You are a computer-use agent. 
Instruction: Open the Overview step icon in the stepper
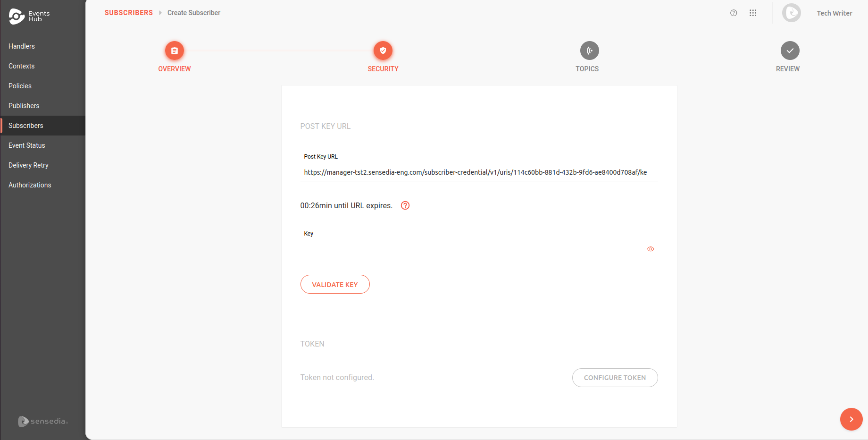pyautogui.click(x=175, y=51)
